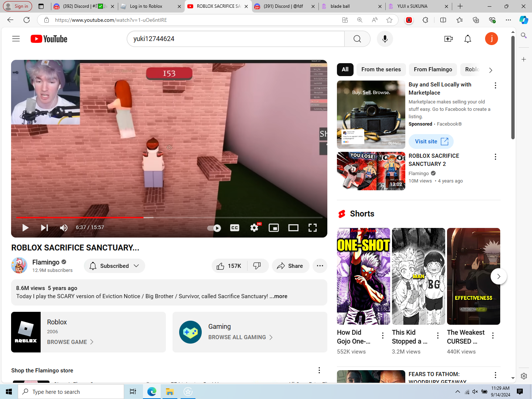This screenshot has height=399, width=532.
Task: Skip to next video in player
Action: pos(44,228)
